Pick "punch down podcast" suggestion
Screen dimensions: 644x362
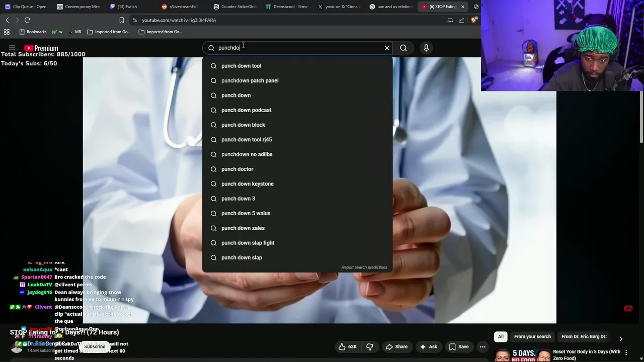[297, 110]
